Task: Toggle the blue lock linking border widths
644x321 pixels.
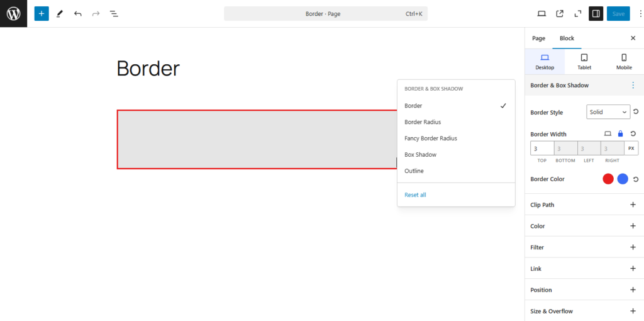Action: [x=621, y=133]
